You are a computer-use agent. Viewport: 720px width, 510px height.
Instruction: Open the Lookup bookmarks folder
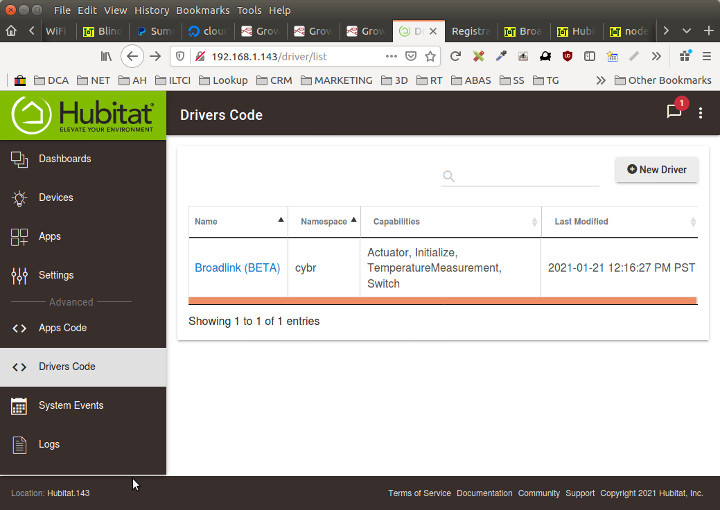coord(223,81)
